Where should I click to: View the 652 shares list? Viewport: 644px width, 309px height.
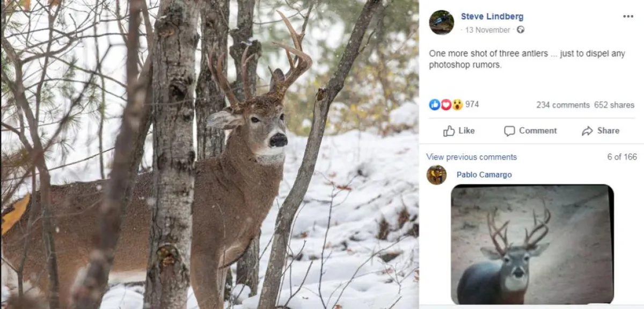614,105
